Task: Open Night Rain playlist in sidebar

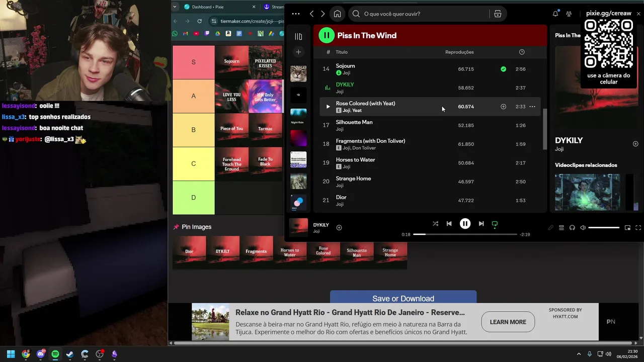Action: tap(298, 117)
